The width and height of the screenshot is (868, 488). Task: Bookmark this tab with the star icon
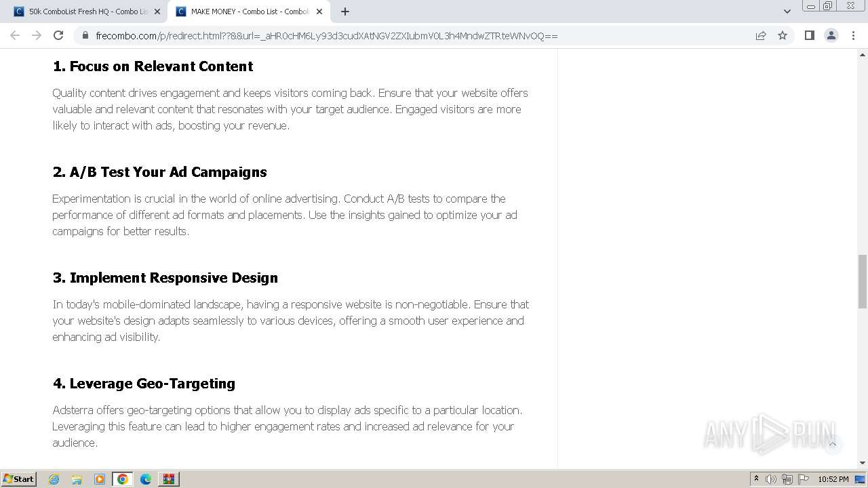[x=783, y=35]
